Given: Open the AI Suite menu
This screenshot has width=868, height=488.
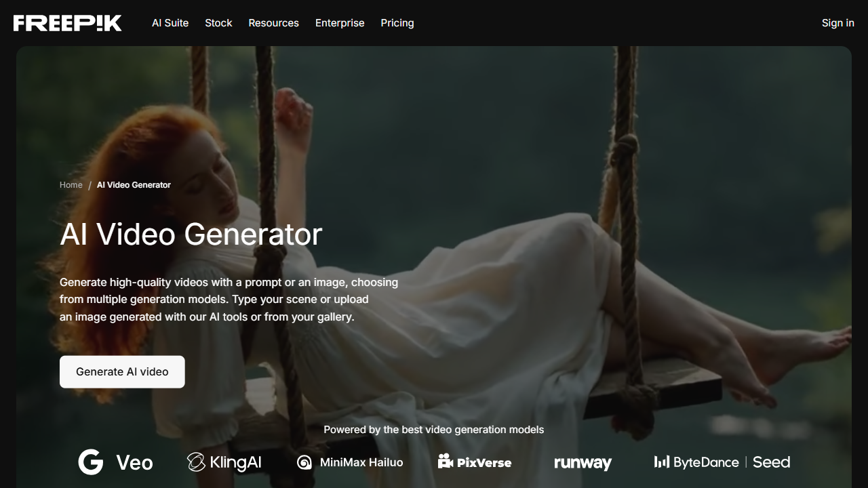Looking at the screenshot, I should click(170, 23).
